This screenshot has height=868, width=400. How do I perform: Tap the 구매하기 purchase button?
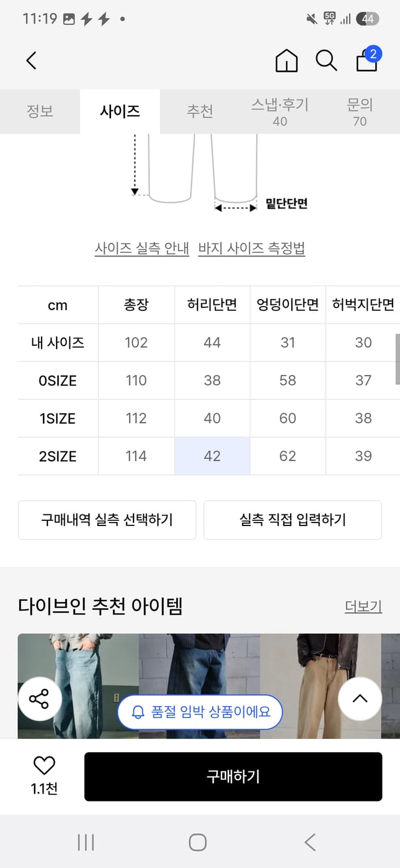[234, 777]
